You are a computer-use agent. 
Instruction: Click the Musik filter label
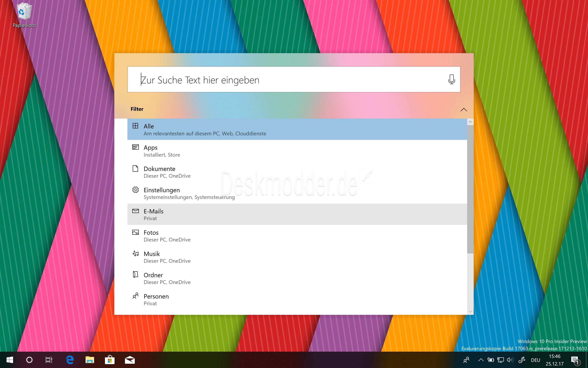(x=152, y=254)
